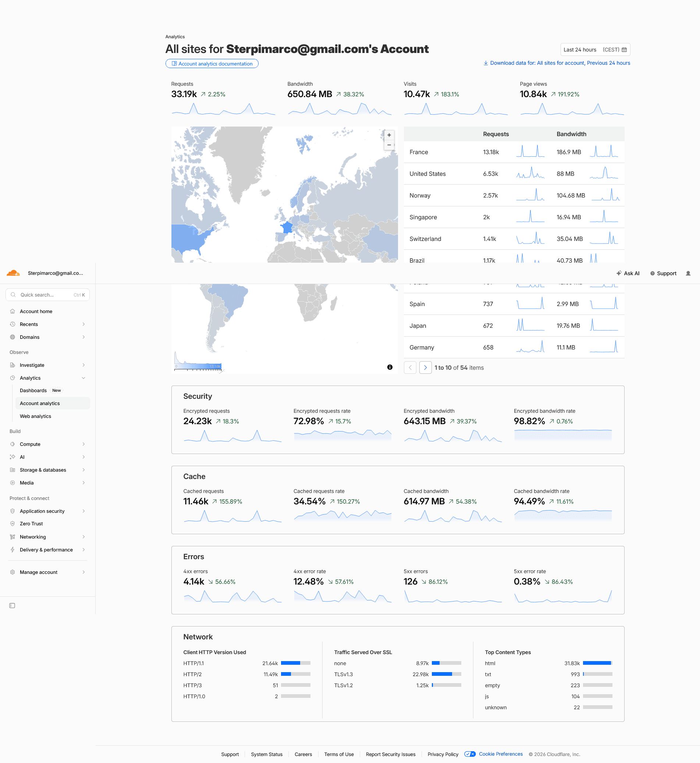Open Account analytics documentation link
This screenshot has height=763, width=700.
pyautogui.click(x=212, y=64)
